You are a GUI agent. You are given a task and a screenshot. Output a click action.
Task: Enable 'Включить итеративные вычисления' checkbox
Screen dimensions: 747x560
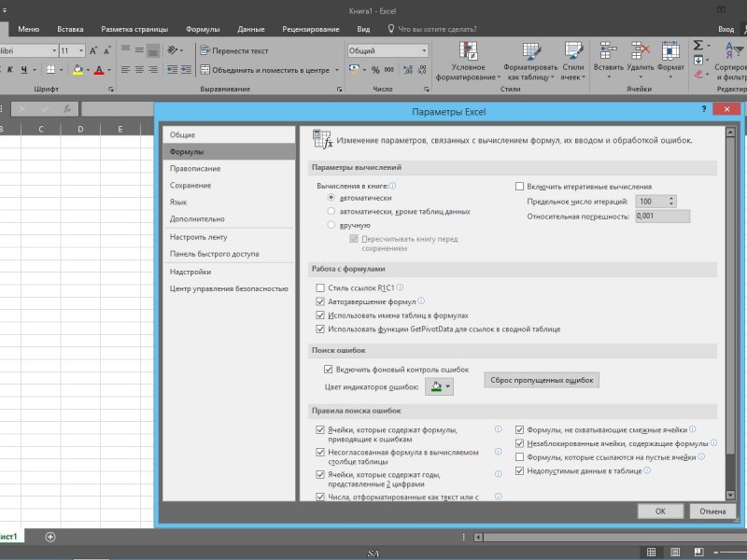519,186
